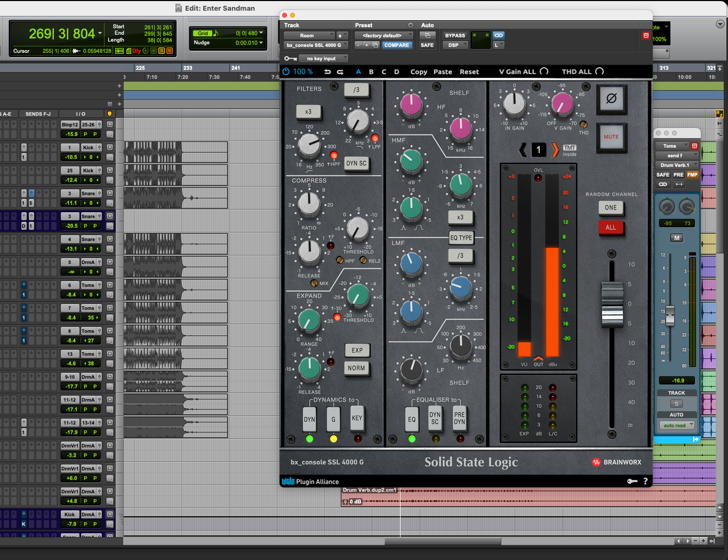
Task: Click the preset copy settings icon
Action: [x=375, y=45]
